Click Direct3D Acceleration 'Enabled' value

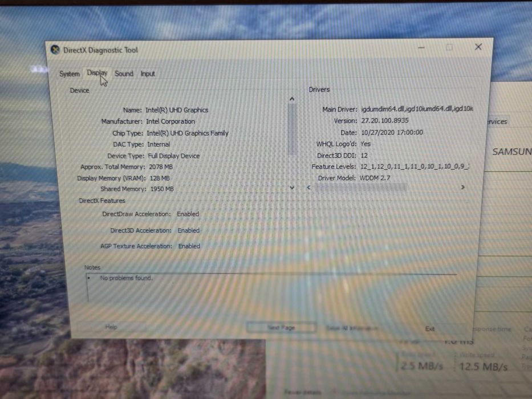(x=189, y=230)
